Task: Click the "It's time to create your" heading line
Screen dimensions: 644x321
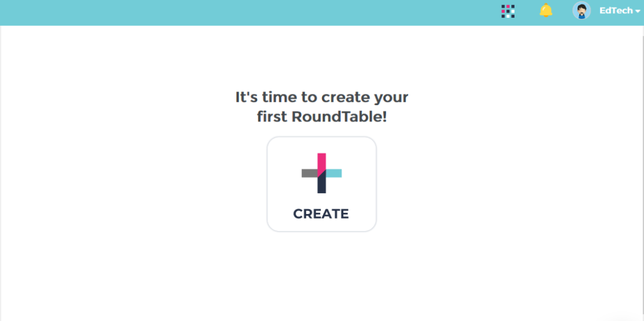Action: (321, 98)
